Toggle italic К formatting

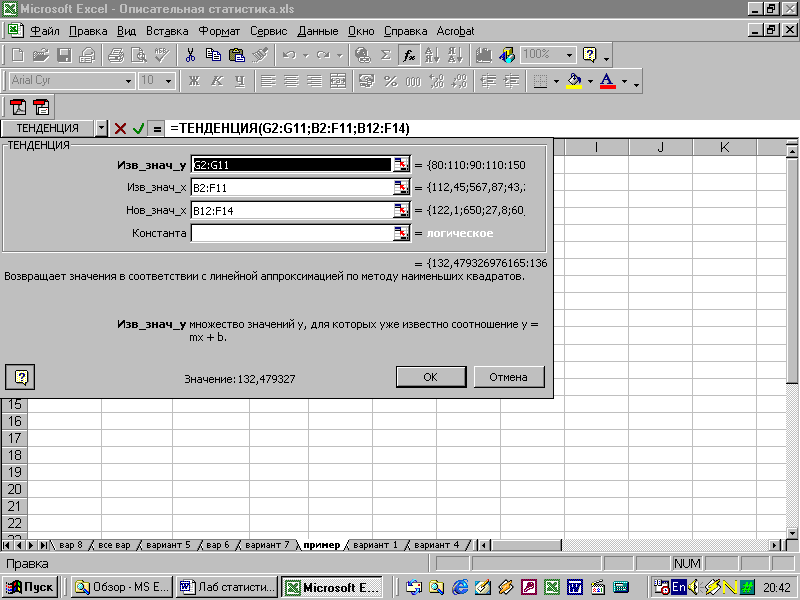coord(217,81)
